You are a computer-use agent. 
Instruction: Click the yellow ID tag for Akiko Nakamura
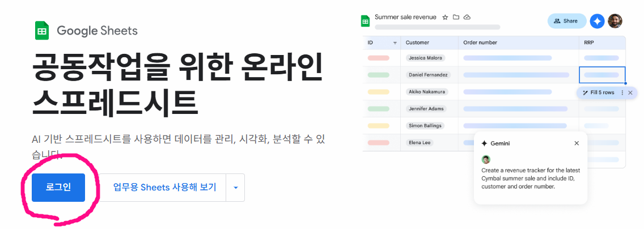click(x=378, y=92)
